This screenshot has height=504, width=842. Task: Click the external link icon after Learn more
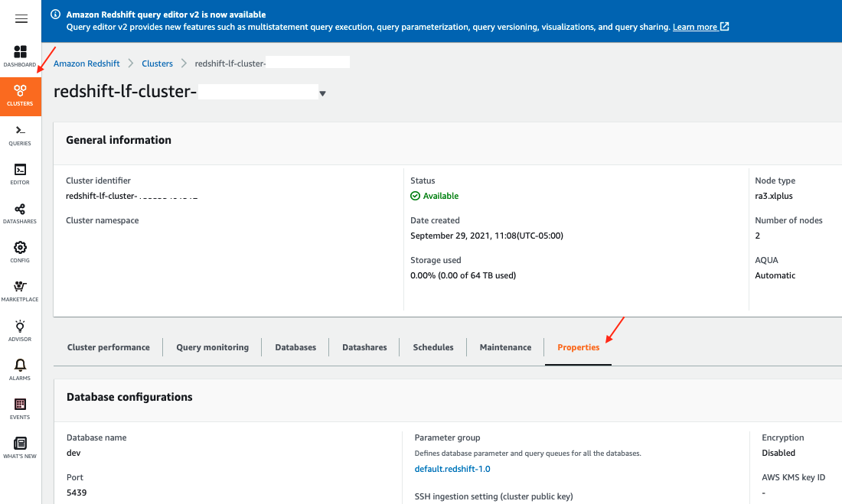tap(724, 26)
